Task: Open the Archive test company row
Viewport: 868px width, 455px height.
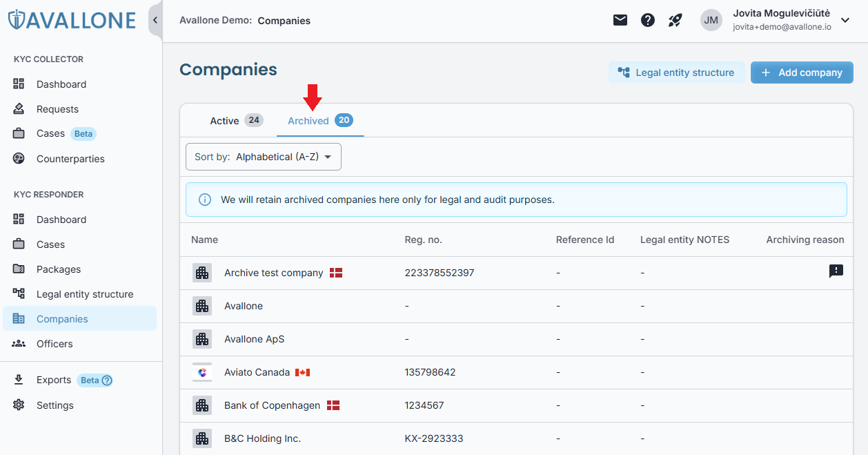Action: point(516,273)
